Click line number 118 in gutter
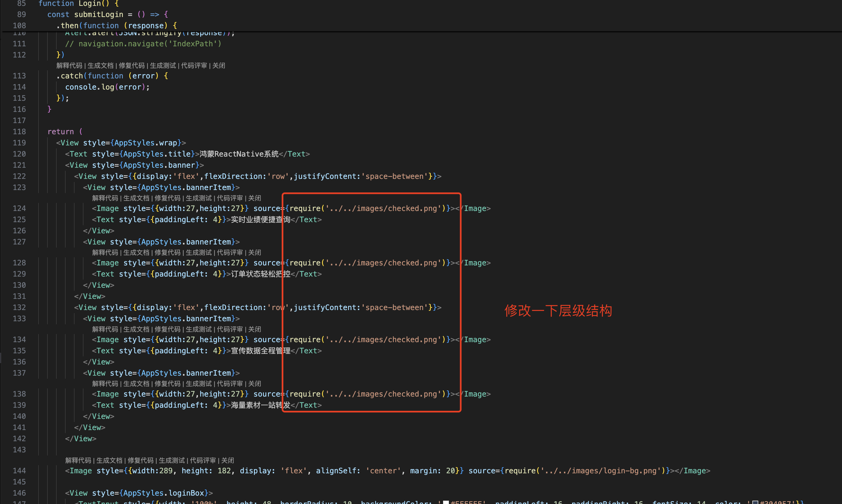Viewport: 842px width, 504px height. tap(19, 132)
